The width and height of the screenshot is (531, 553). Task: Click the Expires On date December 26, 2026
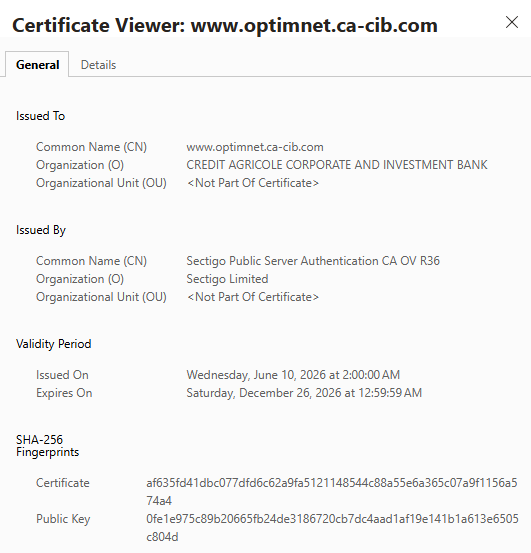(304, 393)
